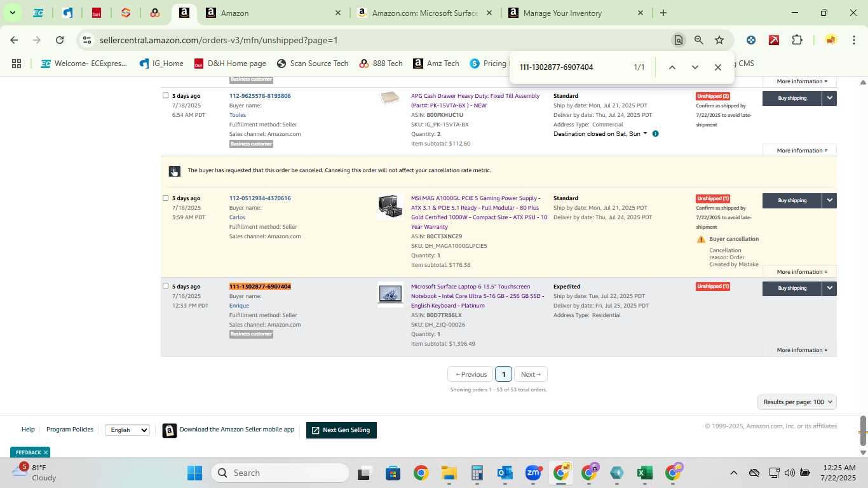
Task: Click Next page button
Action: (x=531, y=374)
